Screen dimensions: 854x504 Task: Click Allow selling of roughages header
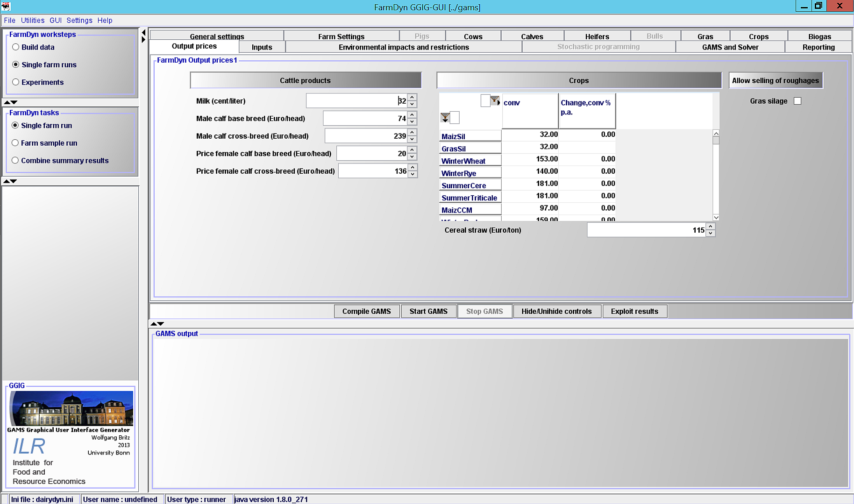pos(776,80)
